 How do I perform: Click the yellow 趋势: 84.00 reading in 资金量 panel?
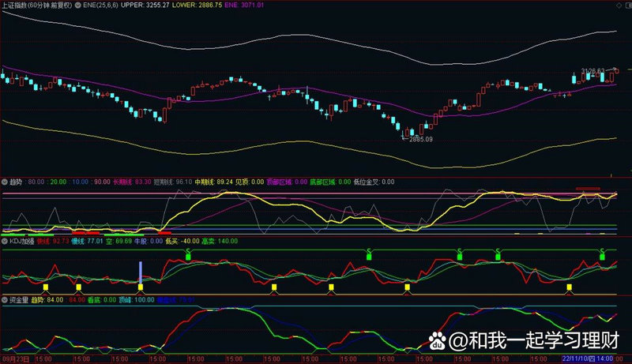(47, 300)
